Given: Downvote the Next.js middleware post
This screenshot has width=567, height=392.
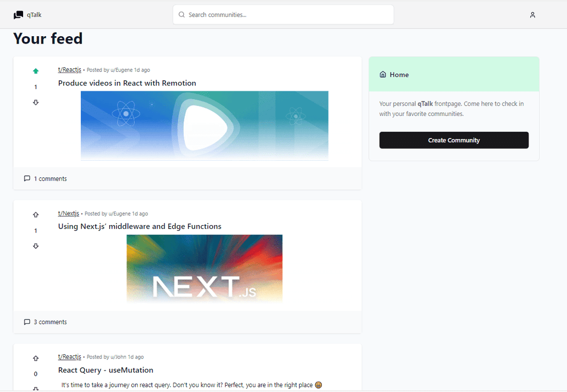Looking at the screenshot, I should [36, 246].
